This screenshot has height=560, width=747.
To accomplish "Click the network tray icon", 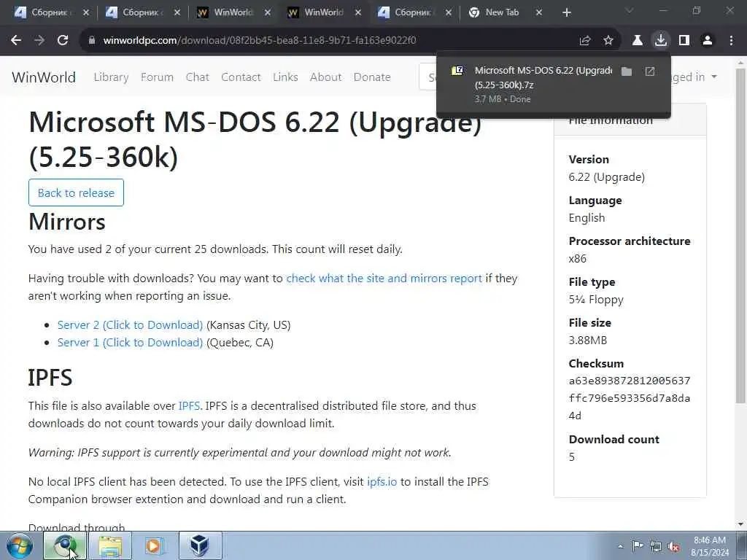I will (656, 546).
